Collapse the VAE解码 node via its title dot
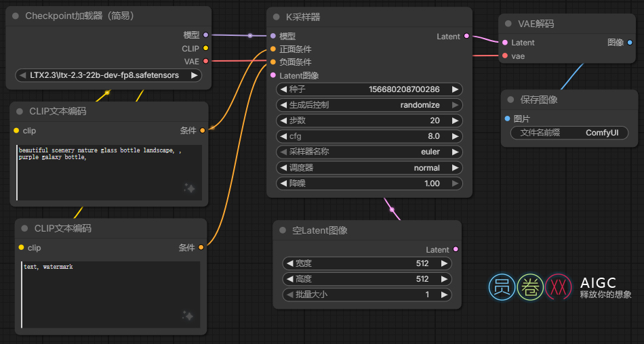 pos(508,24)
